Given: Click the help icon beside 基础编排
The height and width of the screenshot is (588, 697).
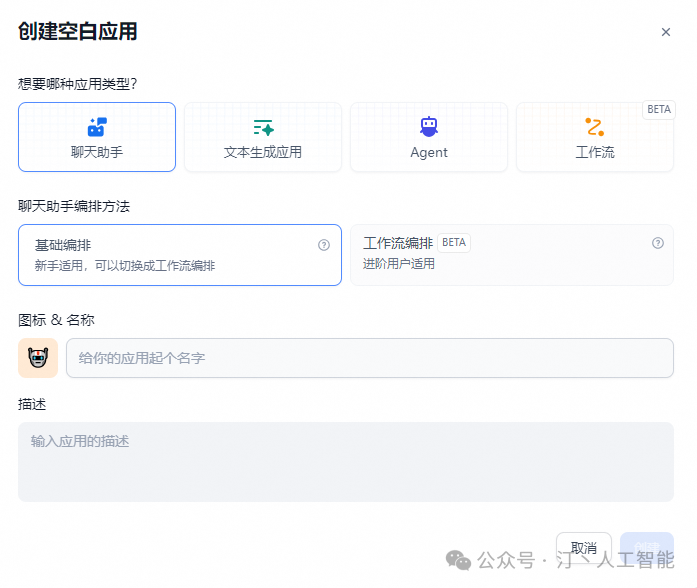Looking at the screenshot, I should click(324, 245).
